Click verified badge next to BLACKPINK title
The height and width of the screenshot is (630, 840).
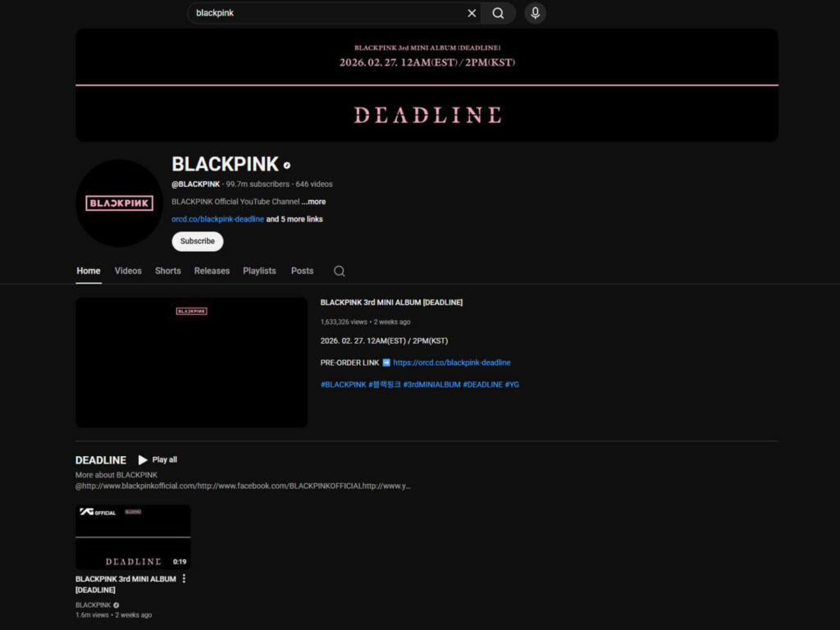pos(286,165)
